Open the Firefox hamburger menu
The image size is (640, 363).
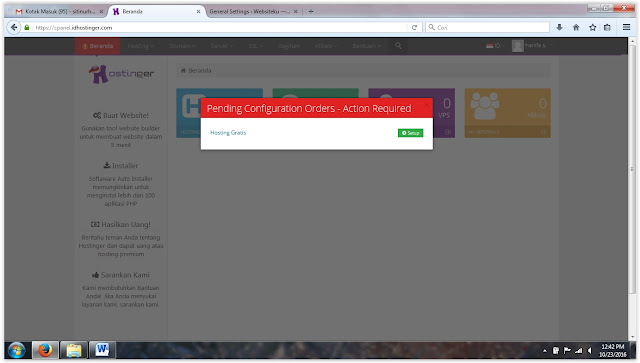point(627,27)
